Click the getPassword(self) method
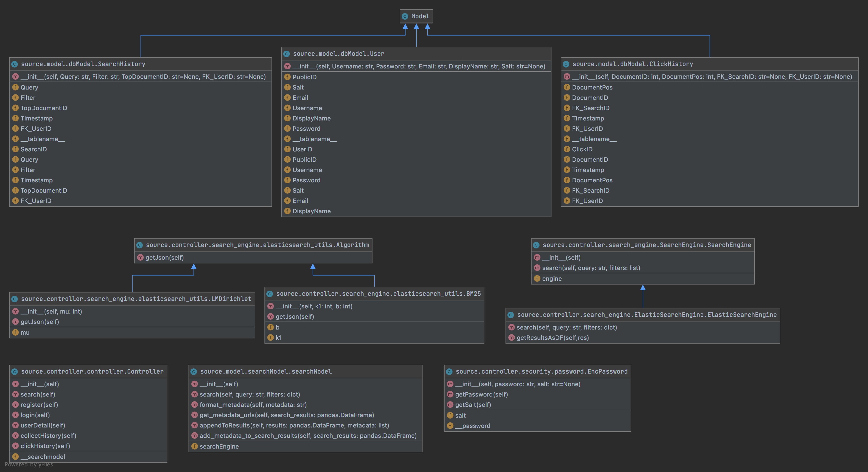Viewport: 868px width, 472px height. [482, 394]
